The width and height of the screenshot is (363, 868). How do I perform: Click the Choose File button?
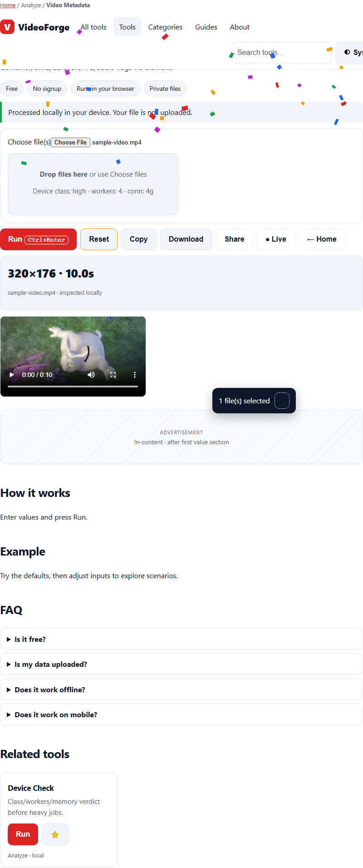(x=70, y=142)
